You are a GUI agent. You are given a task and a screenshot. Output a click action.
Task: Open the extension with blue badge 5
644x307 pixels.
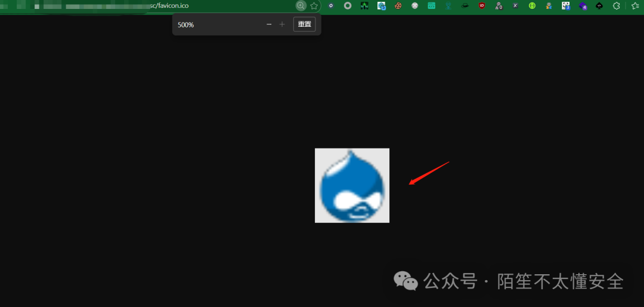click(382, 6)
